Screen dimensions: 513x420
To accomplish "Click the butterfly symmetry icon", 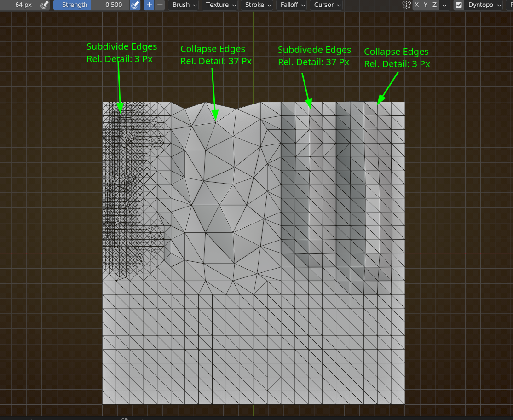I will [406, 5].
